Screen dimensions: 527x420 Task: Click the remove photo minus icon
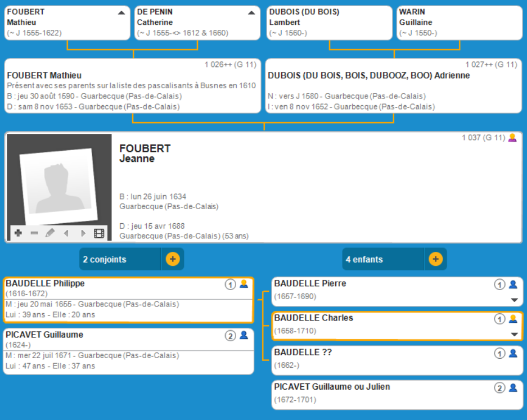(x=34, y=233)
